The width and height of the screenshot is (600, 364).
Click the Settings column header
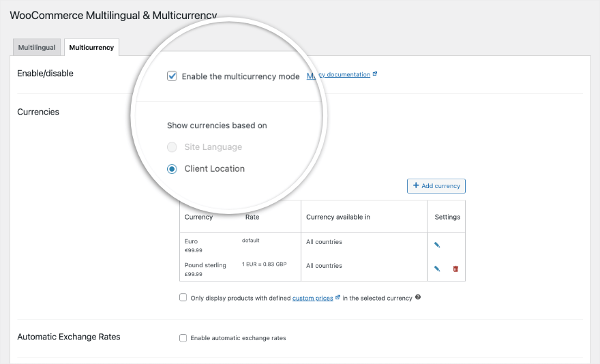click(447, 217)
